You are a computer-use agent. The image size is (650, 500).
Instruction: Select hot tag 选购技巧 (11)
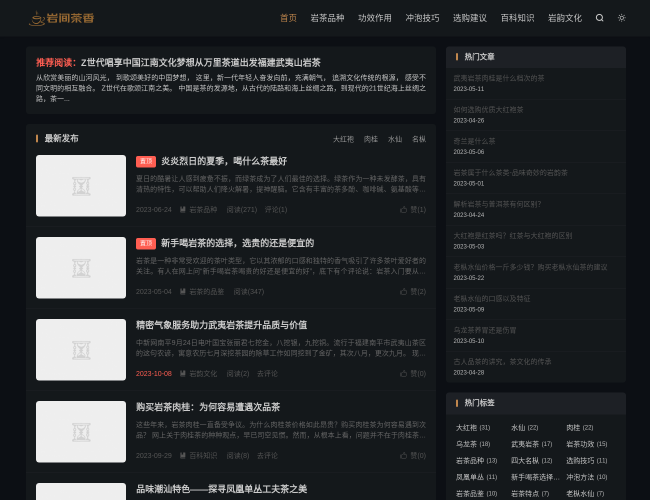pos(587,461)
